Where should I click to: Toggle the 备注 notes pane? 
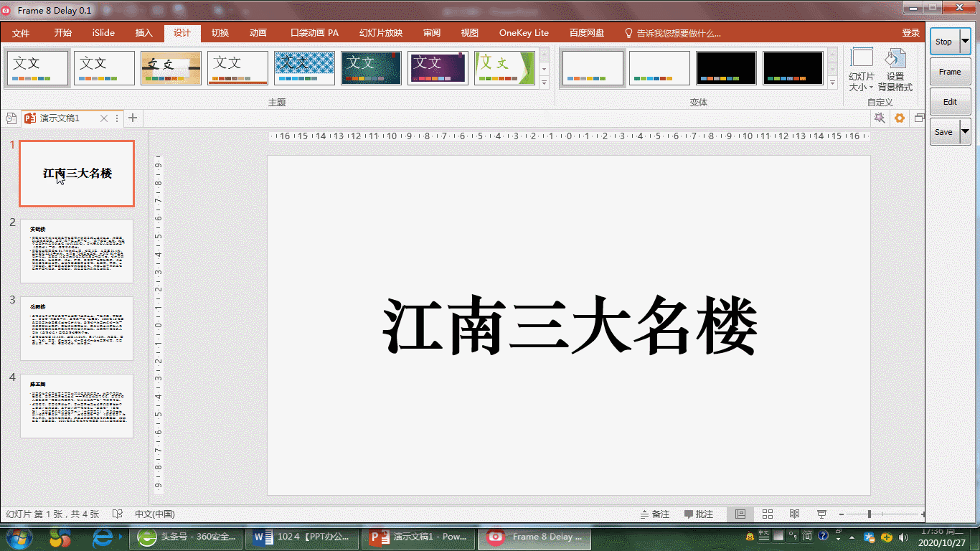click(655, 514)
